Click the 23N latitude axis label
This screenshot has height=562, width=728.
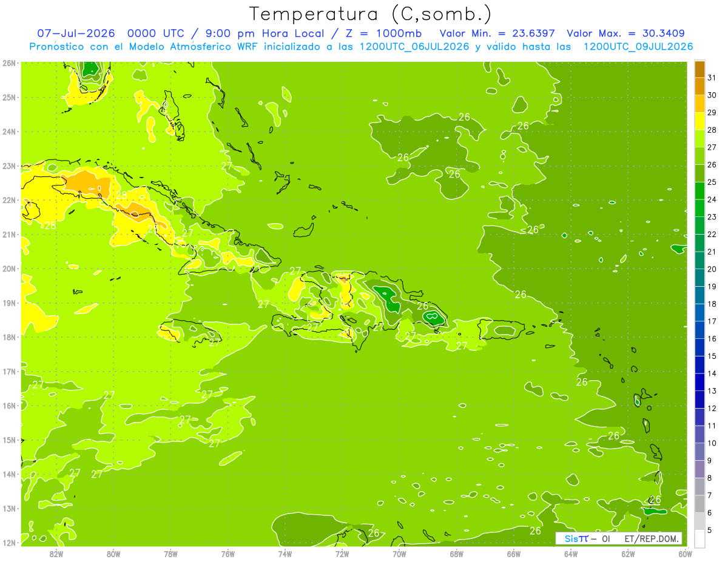click(8, 166)
